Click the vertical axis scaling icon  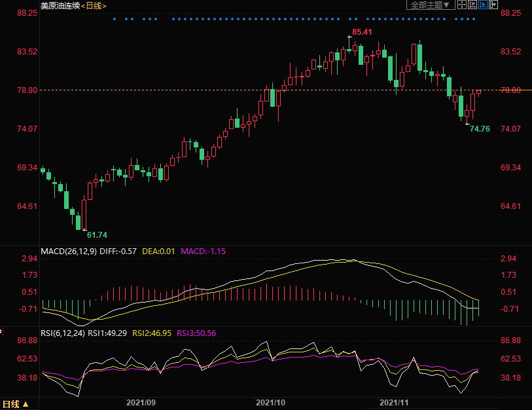click(x=472, y=5)
